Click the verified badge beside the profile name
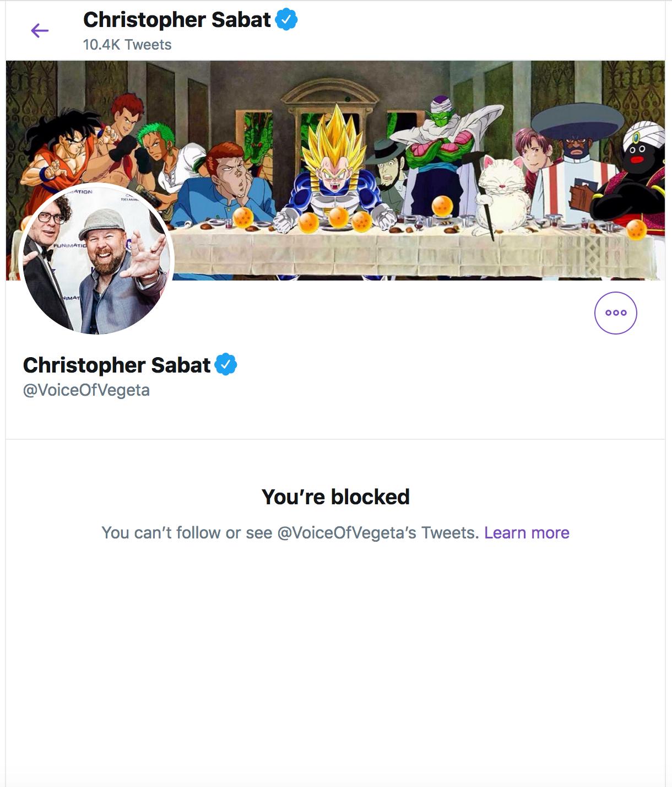The height and width of the screenshot is (787, 672). coord(226,364)
